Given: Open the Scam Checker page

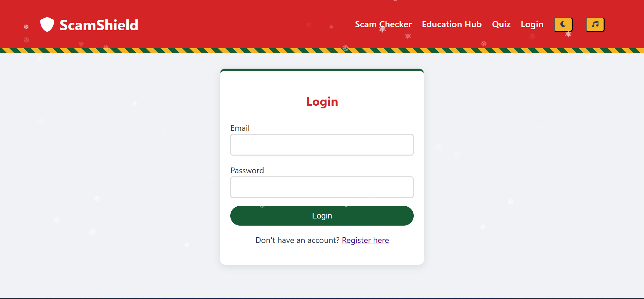Looking at the screenshot, I should point(383,24).
